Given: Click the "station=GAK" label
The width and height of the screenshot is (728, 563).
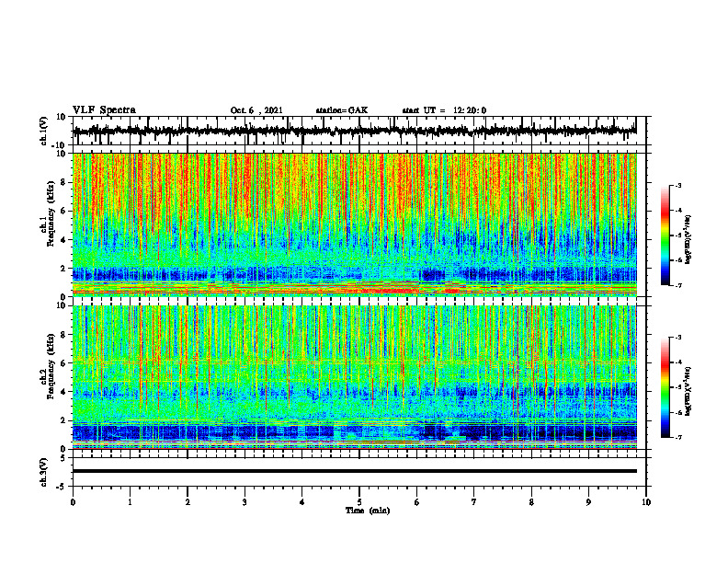Looking at the screenshot, I should (342, 110).
